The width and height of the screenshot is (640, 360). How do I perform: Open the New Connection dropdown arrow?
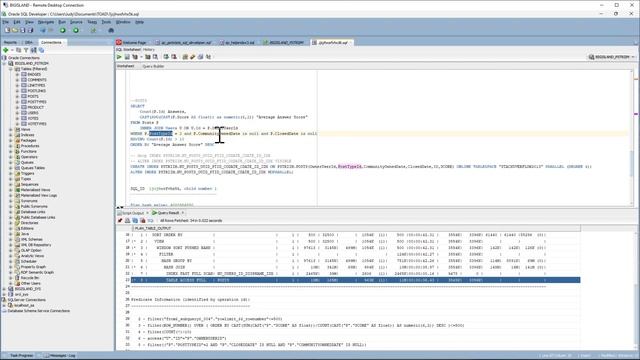12,50
